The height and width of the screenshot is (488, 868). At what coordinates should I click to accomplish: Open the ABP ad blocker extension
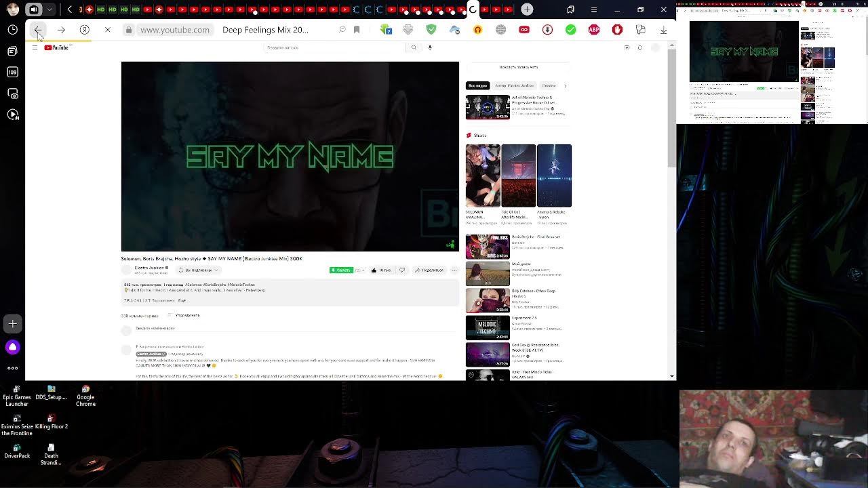(594, 30)
